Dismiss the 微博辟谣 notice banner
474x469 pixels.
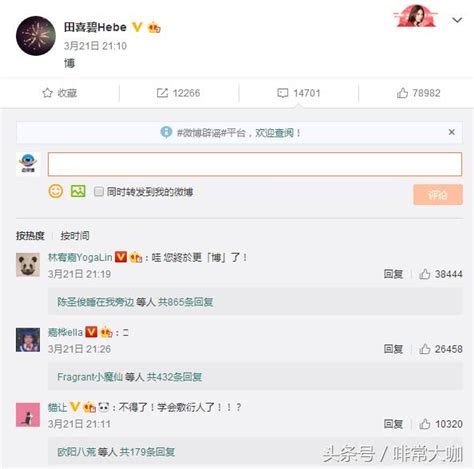(452, 132)
